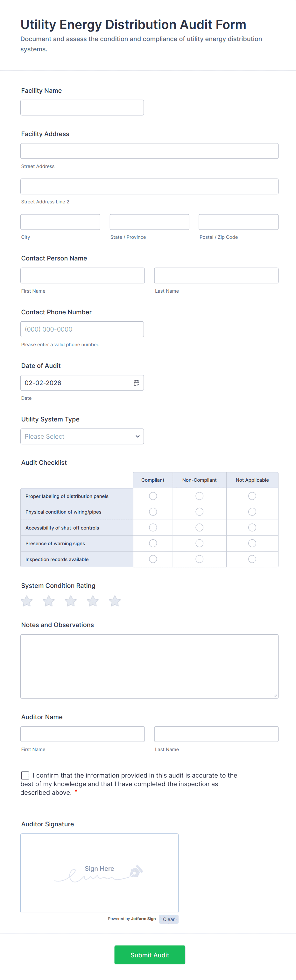Mark wiring/pipes condition as Non-Compliant
296x980 pixels.
[x=200, y=512]
